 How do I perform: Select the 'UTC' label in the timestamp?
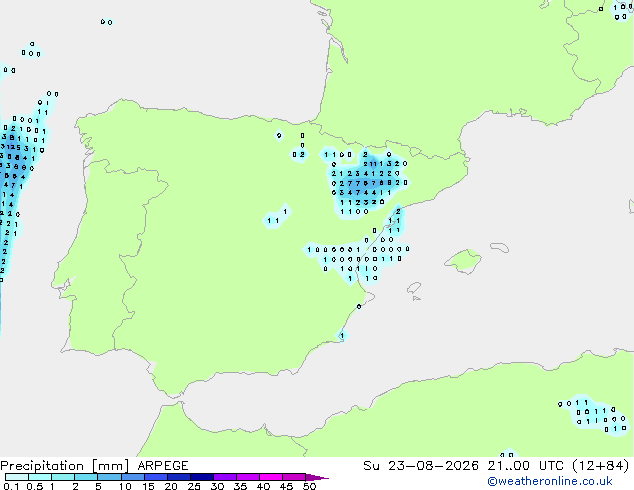pos(551,466)
